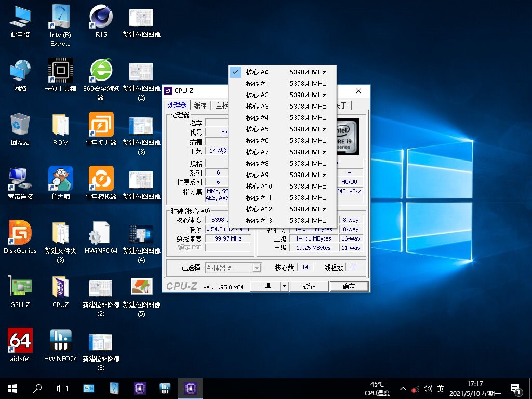Click taskbar clock 17:17
Image resolution: width=532 pixels, height=399 pixels.
(475, 384)
